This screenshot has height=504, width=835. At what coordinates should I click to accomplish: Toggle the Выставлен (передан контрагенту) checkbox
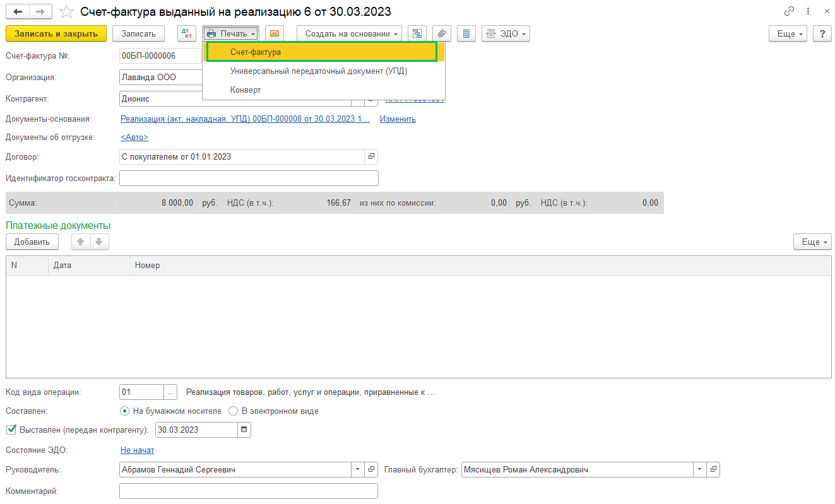11,430
